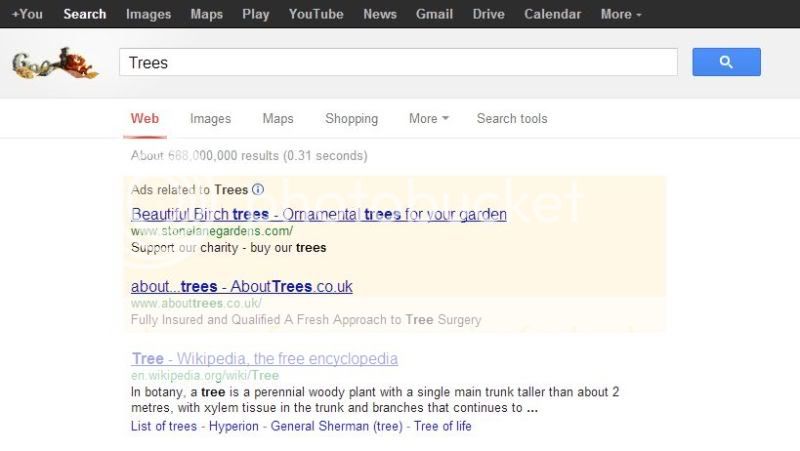800x451 pixels.
Task: Open the List of trees sublink
Action: (x=165, y=426)
